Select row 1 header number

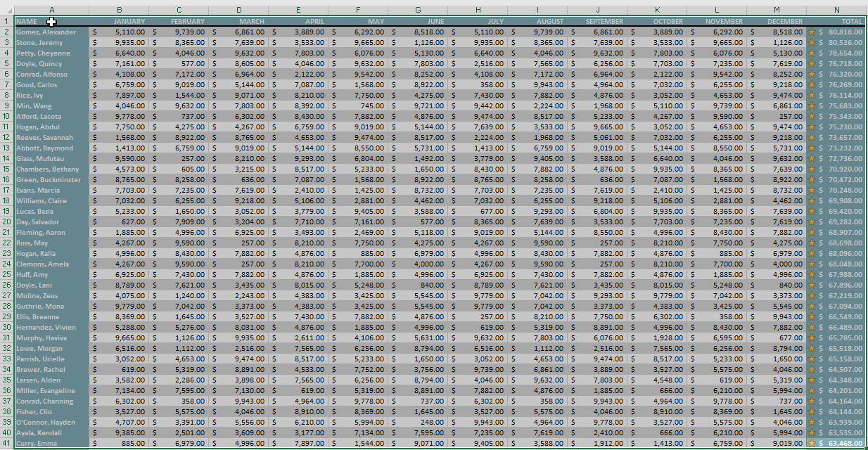(6, 21)
